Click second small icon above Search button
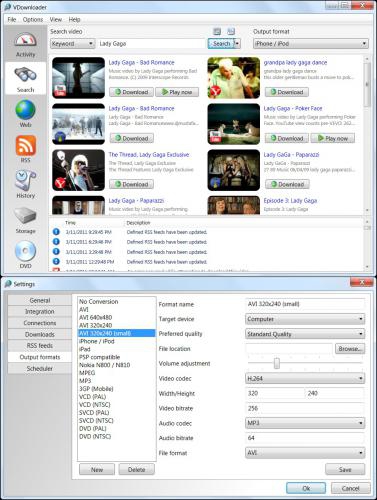Screen dimensions: 377x500 click(x=231, y=31)
